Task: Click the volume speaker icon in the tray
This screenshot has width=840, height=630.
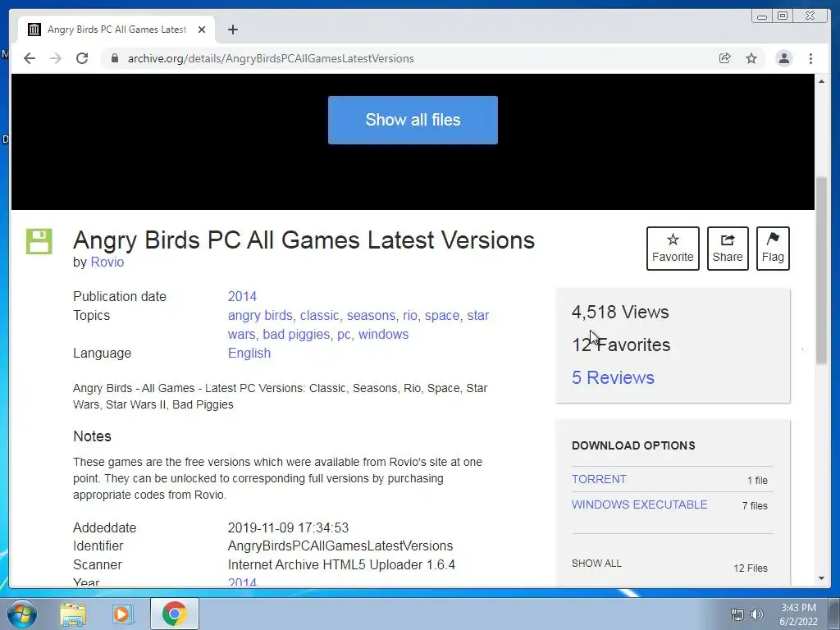Action: pos(757,614)
